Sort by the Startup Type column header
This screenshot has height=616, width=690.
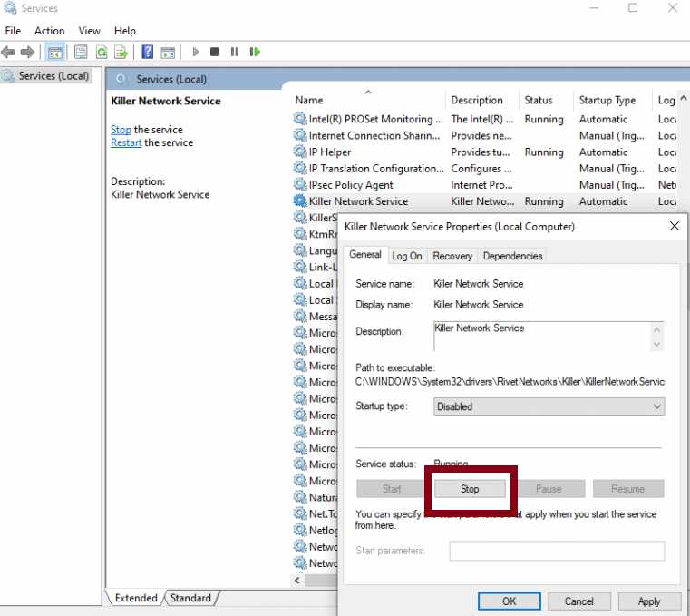click(x=613, y=100)
